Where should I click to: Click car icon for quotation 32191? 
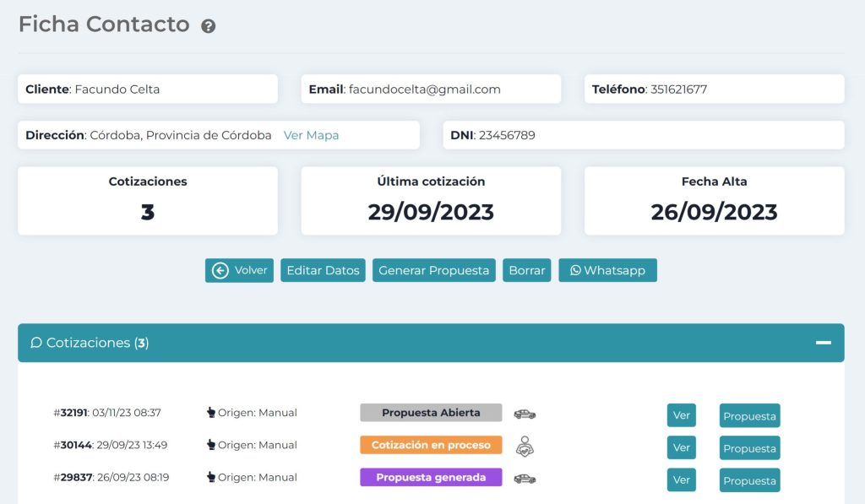click(x=525, y=414)
